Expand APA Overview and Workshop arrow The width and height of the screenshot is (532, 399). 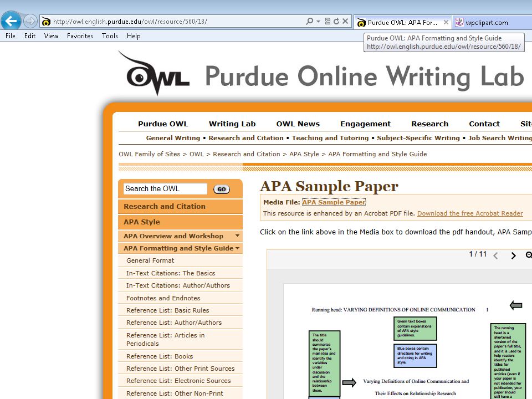[x=238, y=236]
